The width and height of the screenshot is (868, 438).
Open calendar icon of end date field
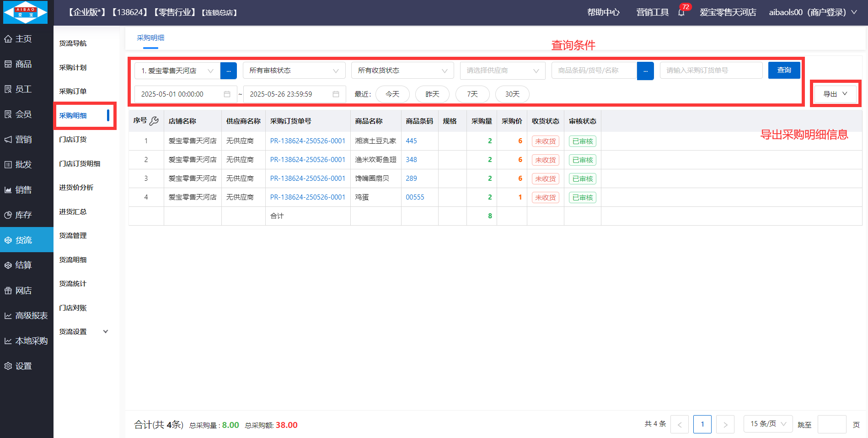336,94
